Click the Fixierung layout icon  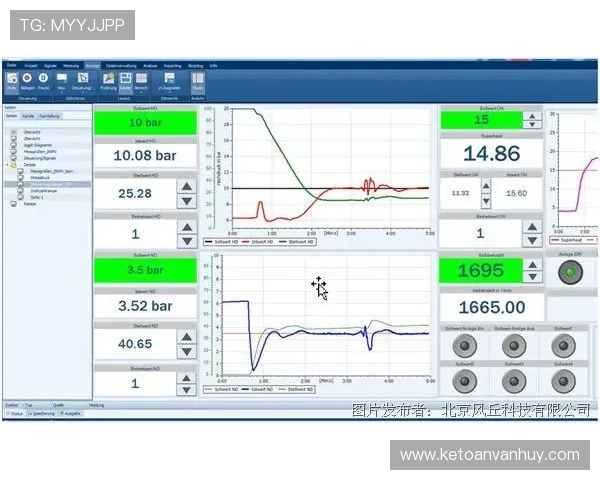click(108, 79)
